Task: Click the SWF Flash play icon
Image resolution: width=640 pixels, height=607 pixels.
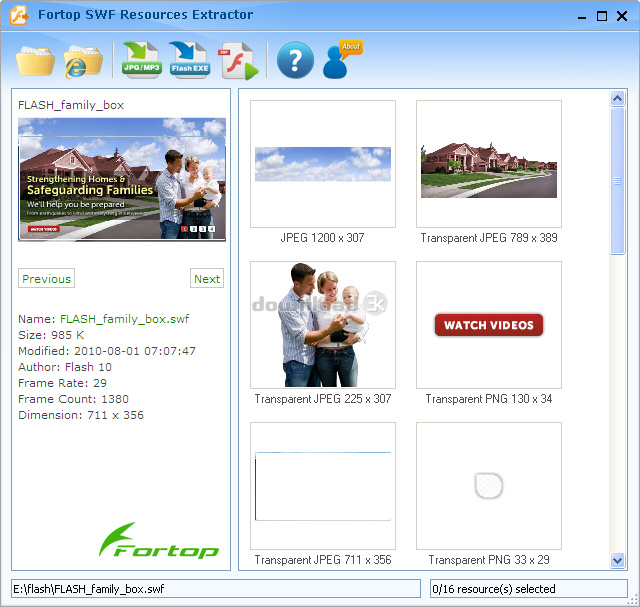Action: pyautogui.click(x=239, y=61)
